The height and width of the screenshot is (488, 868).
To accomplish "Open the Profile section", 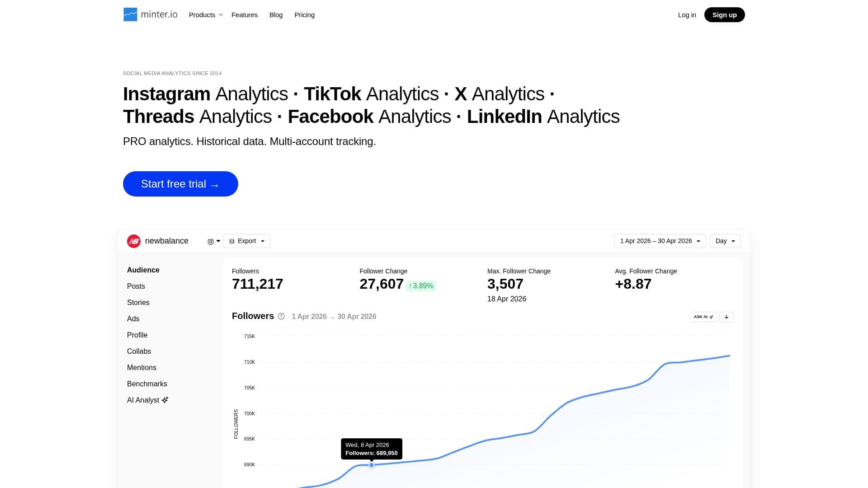I will (137, 335).
